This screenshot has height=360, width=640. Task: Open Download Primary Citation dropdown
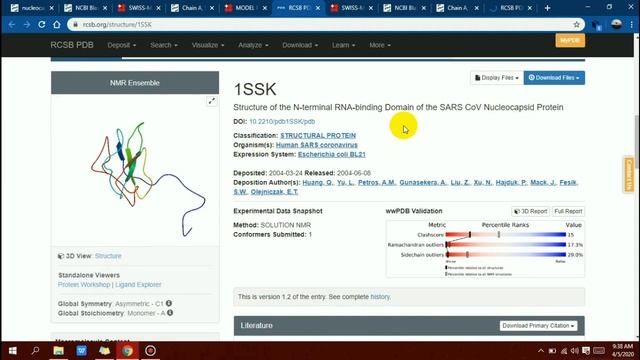[538, 325]
